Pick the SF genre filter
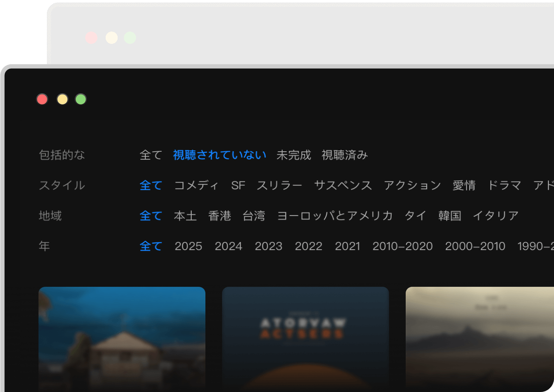 point(238,185)
